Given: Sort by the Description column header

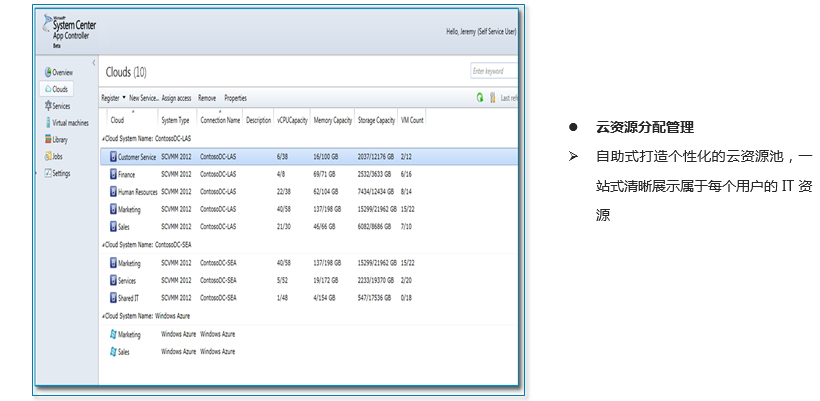Looking at the screenshot, I should pos(258,120).
